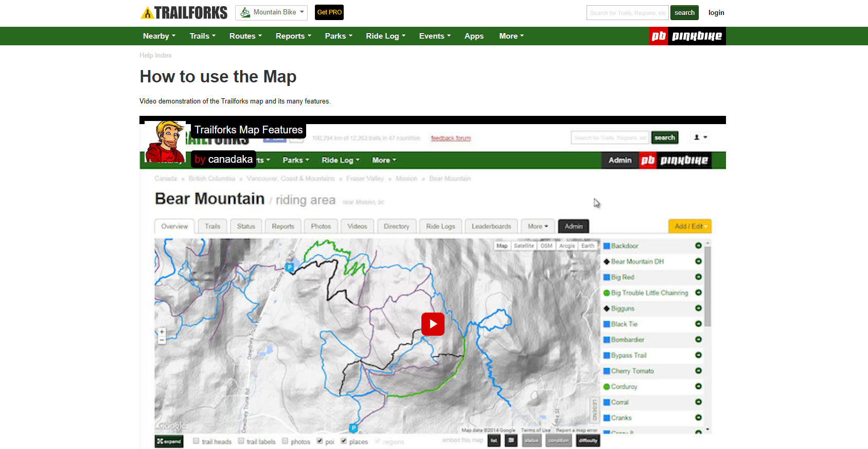This screenshot has height=449, width=868.
Task: Click the Leaderboards tab in the video
Action: coord(491,227)
